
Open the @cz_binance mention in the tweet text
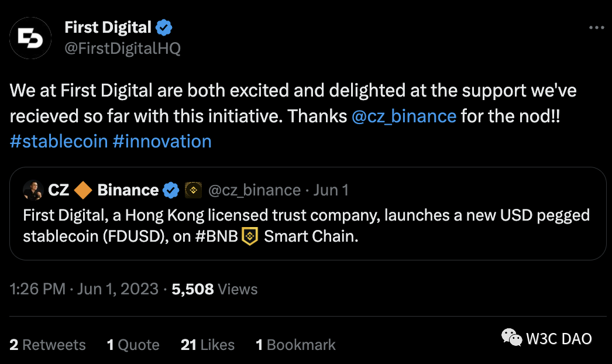click(x=404, y=115)
